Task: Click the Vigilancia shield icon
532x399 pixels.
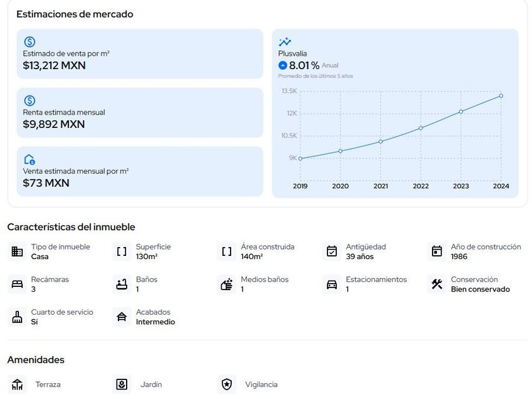Action: click(x=227, y=384)
